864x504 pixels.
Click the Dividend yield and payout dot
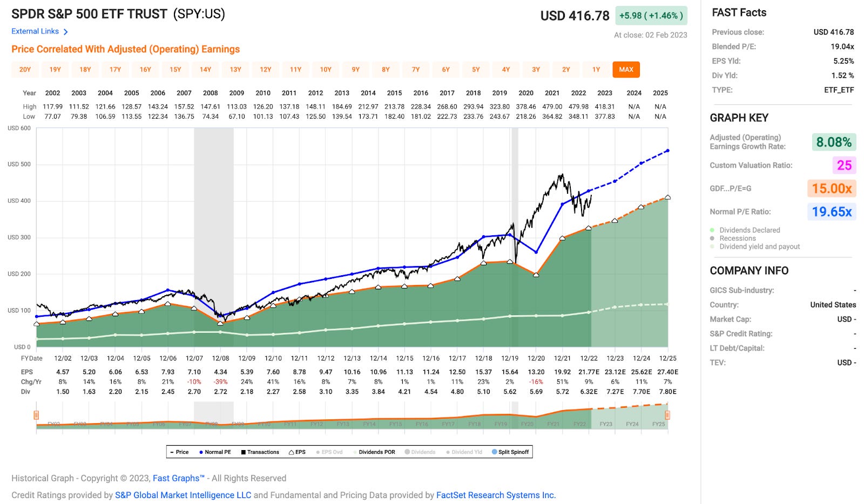(712, 247)
